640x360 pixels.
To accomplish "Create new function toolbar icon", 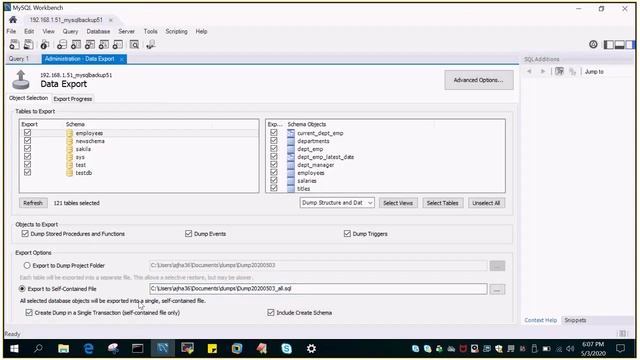I will tap(118, 44).
